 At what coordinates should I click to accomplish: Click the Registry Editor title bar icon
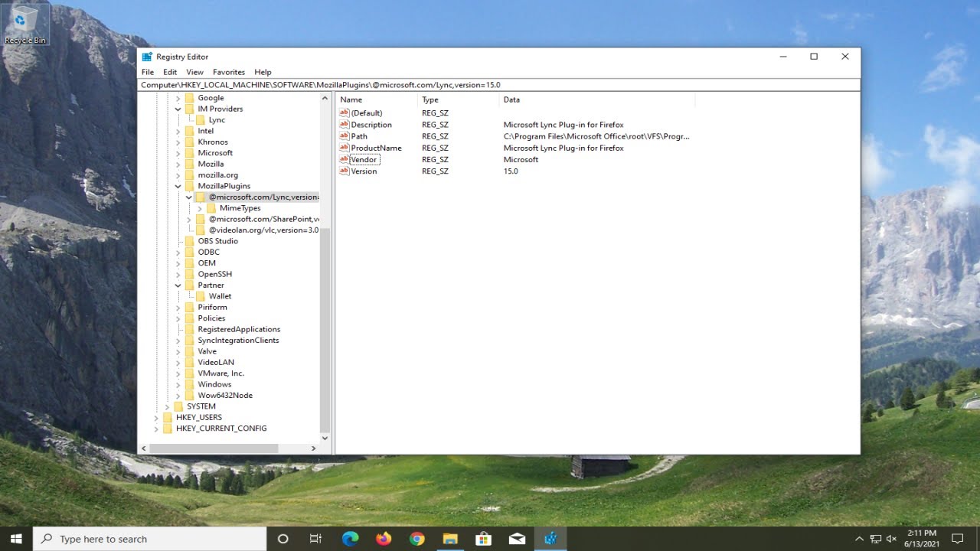pyautogui.click(x=147, y=57)
